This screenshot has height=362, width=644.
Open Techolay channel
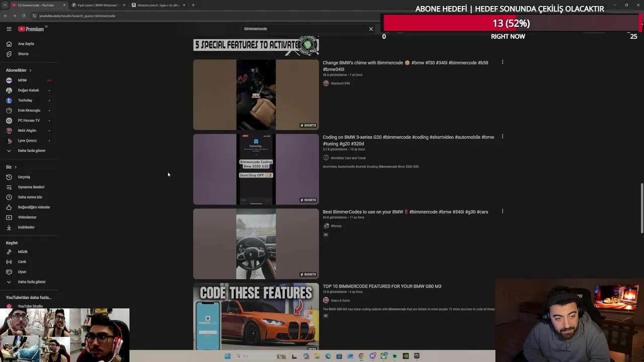pos(25,101)
